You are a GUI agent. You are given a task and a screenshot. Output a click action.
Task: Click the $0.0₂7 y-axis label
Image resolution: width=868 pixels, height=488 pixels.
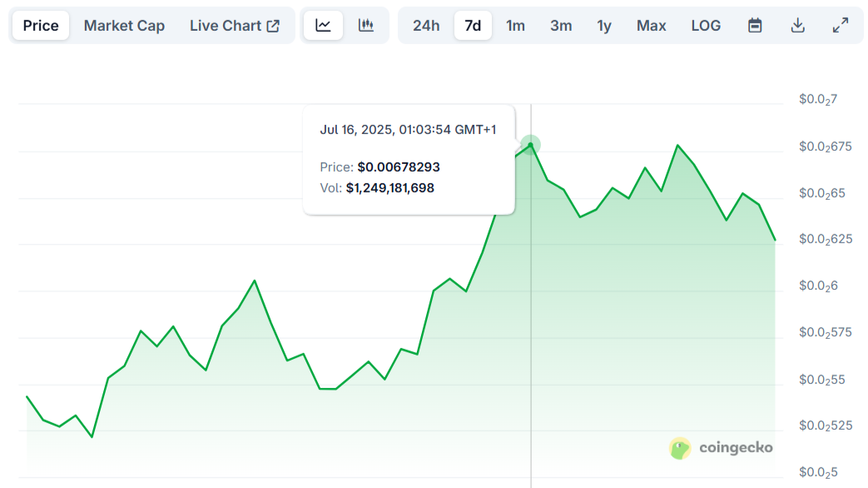click(x=818, y=100)
